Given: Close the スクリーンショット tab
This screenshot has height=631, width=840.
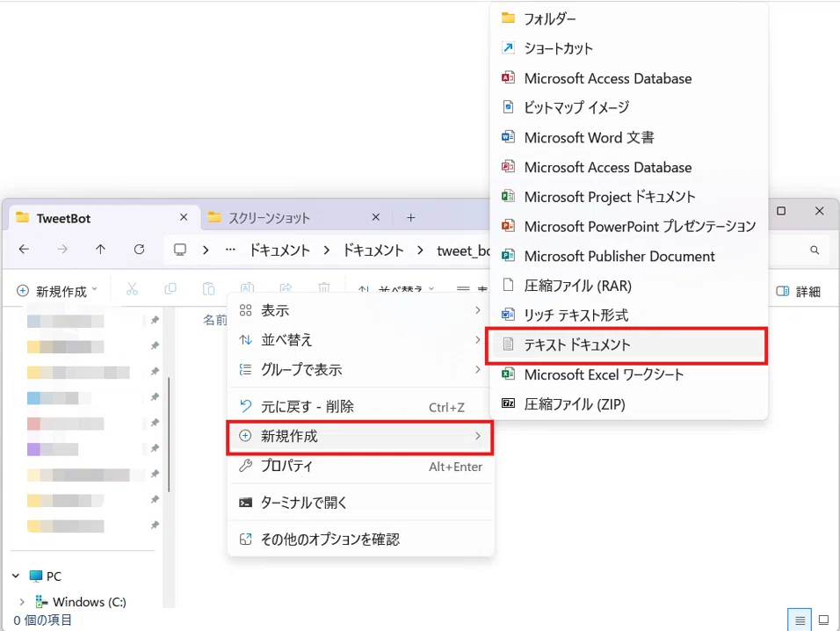Looking at the screenshot, I should [376, 217].
